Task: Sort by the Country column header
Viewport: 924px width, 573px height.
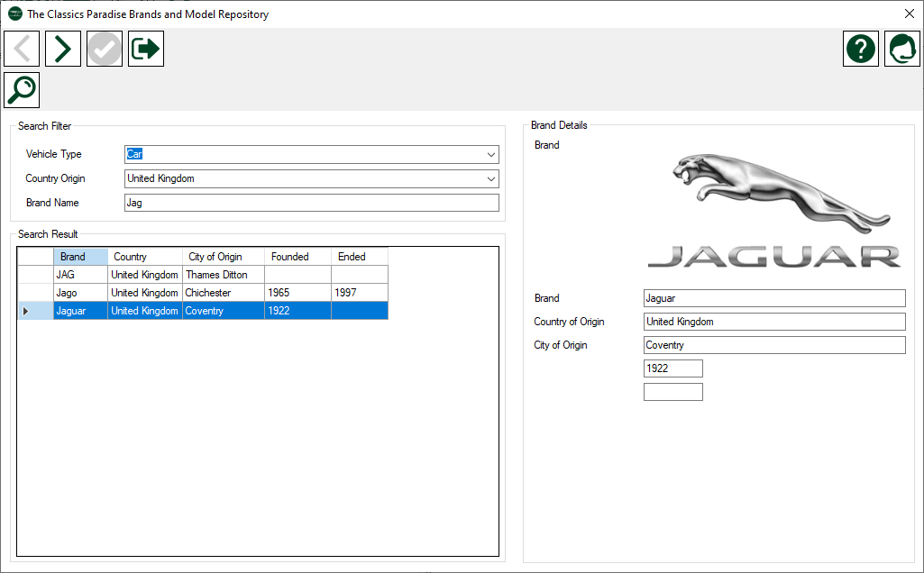Action: coord(145,257)
